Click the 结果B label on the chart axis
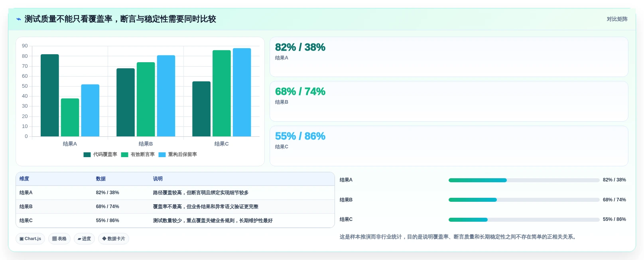This screenshot has width=644, height=260. point(146,144)
